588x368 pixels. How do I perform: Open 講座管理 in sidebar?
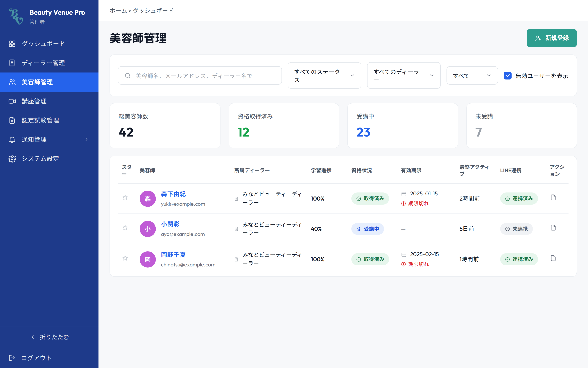49,101
